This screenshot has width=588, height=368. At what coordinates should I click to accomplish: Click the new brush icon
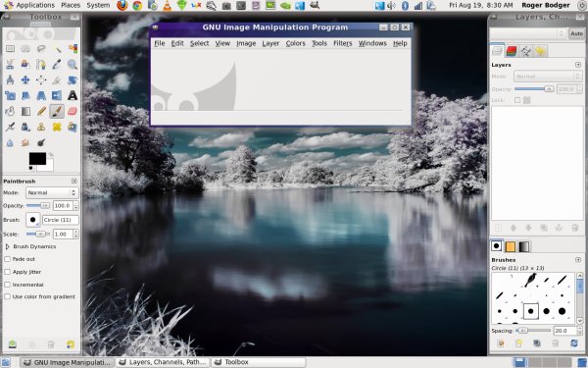[x=518, y=343]
